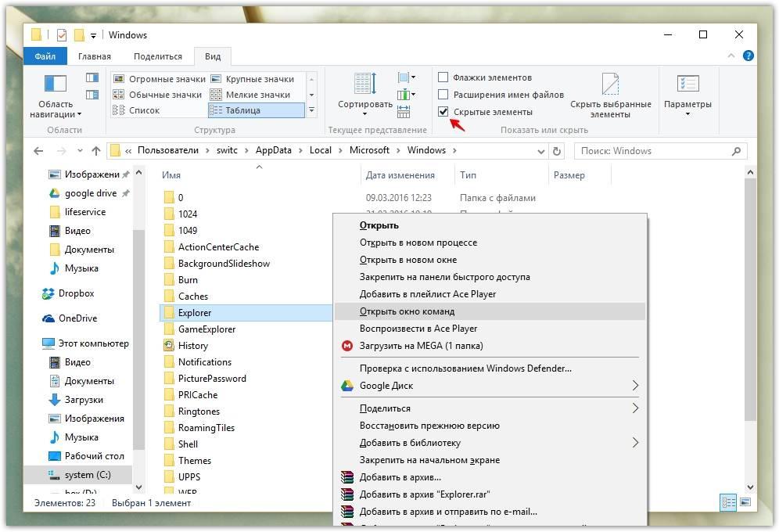Sort by Дата изменения column header

pyautogui.click(x=400, y=174)
